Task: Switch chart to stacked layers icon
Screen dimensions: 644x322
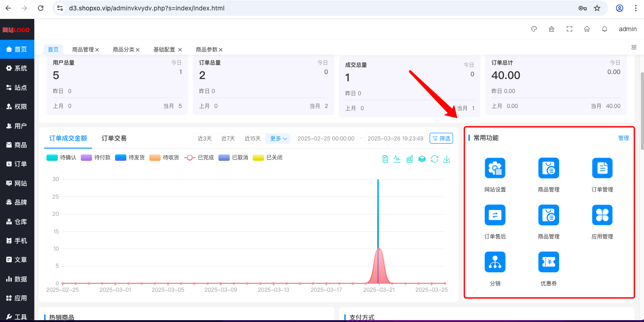Action: (422, 159)
